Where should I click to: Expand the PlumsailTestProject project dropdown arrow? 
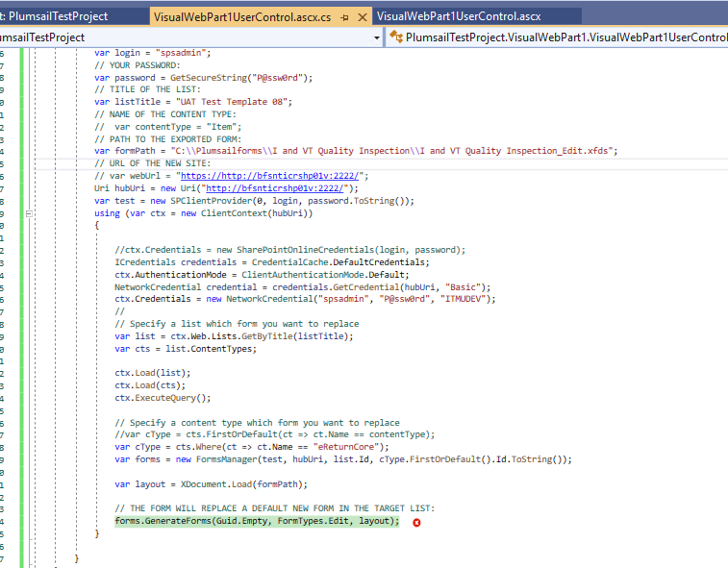point(376,37)
